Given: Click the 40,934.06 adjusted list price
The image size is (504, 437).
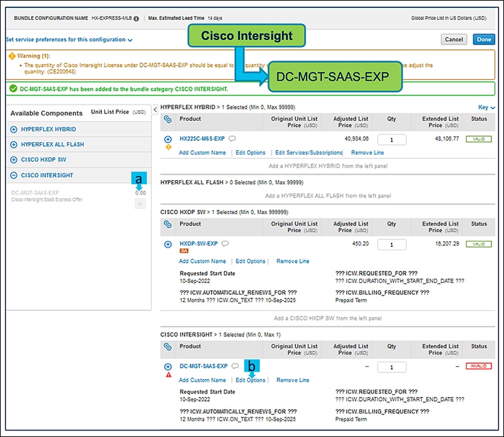Looking at the screenshot, I should point(357,139).
